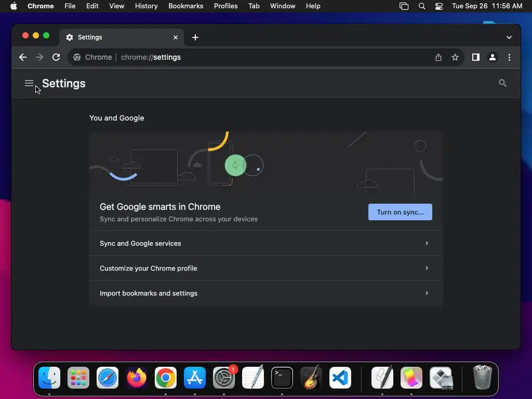The image size is (532, 399).
Task: Launch Visual Studio Code from the dock
Action: click(340, 378)
